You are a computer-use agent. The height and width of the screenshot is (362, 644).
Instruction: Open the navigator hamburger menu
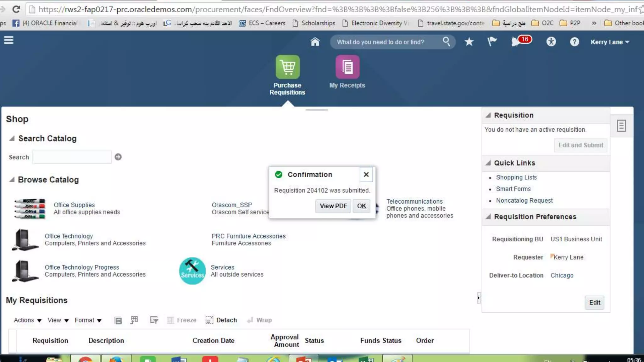8,40
